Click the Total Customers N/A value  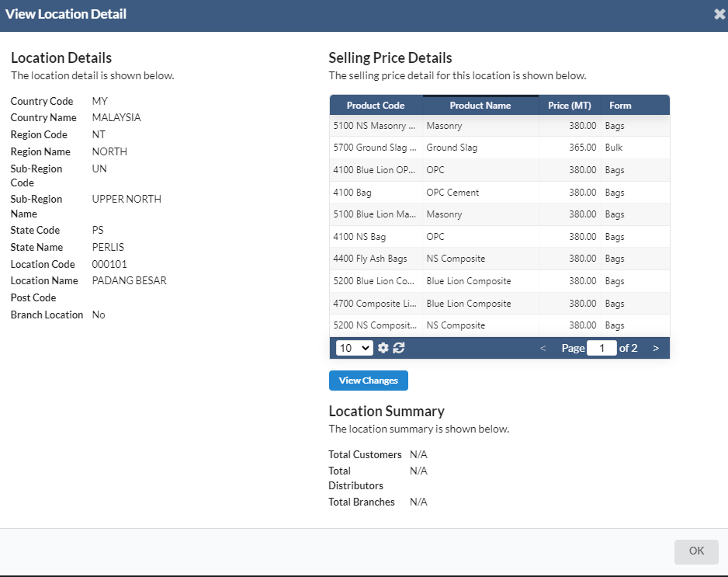[418, 454]
